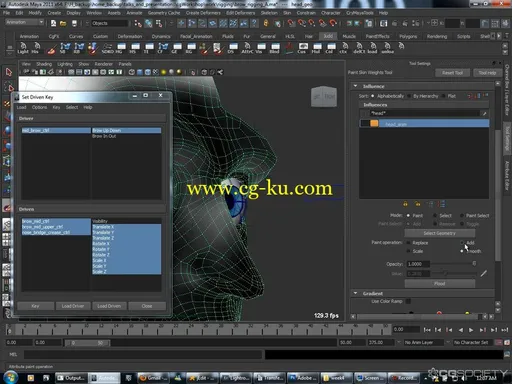Click the Light shelf script icon

click(x=23, y=48)
